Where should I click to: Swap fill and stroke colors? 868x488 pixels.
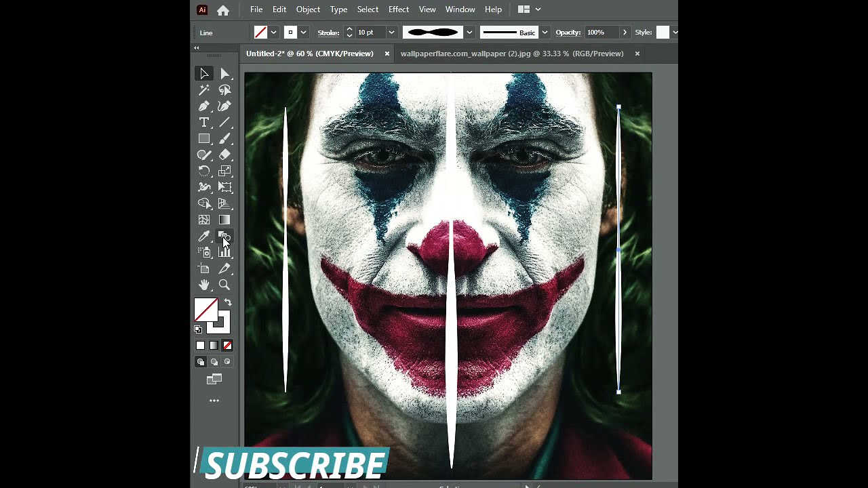(x=228, y=302)
